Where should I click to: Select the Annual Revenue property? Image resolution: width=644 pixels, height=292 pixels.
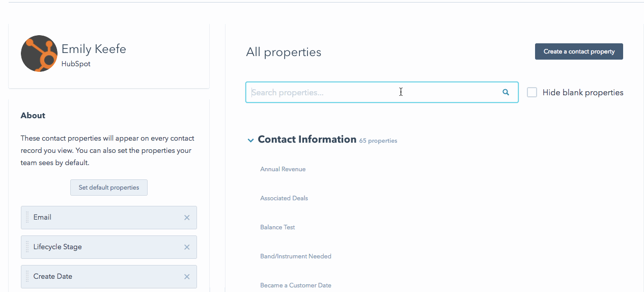tap(283, 169)
